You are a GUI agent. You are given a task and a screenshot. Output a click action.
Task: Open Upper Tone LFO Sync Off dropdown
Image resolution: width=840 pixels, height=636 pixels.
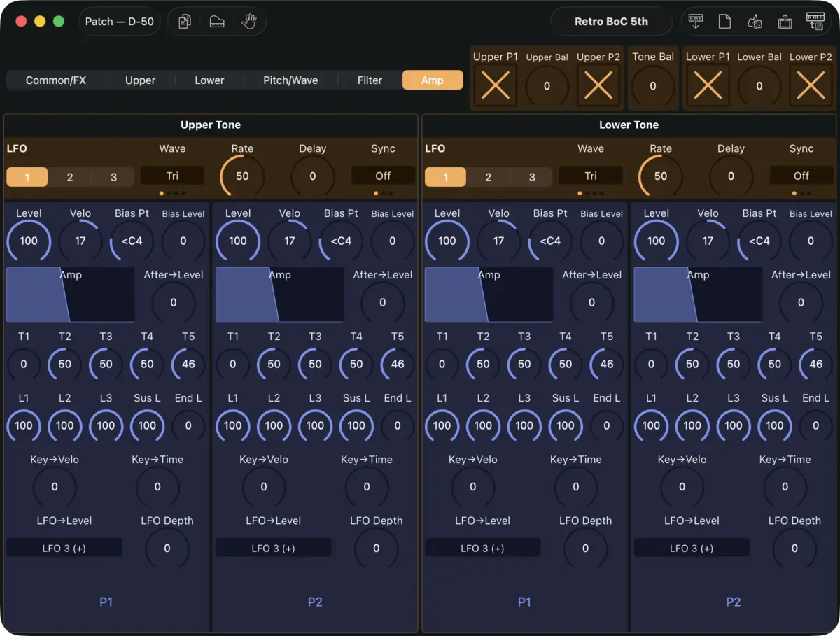[x=383, y=176]
